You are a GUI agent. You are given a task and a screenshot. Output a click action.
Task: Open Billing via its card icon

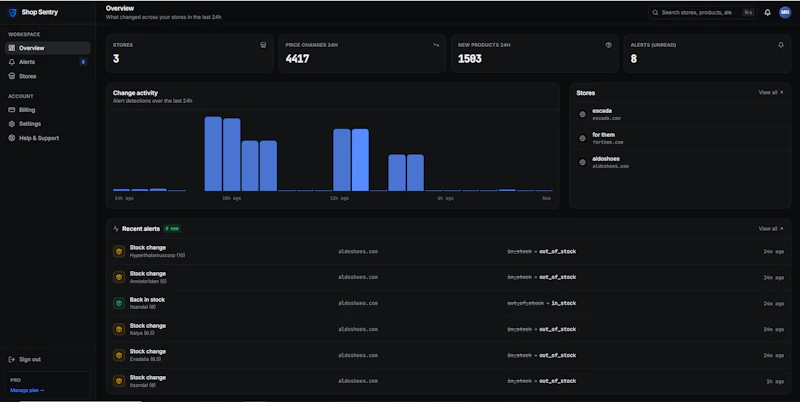tap(12, 110)
